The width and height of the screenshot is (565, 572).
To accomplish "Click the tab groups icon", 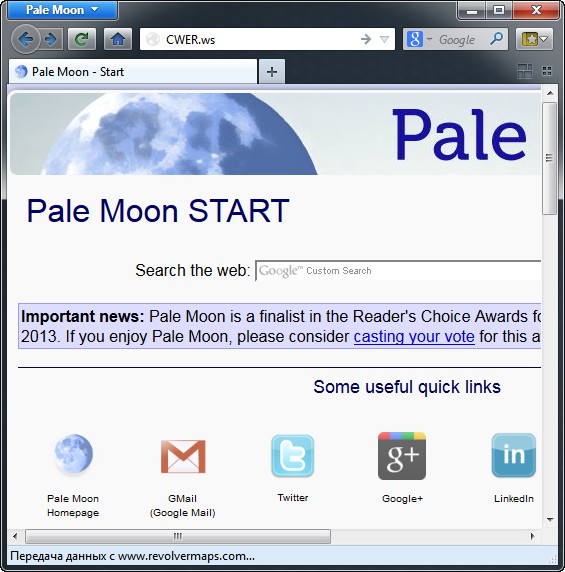I will pyautogui.click(x=525, y=71).
